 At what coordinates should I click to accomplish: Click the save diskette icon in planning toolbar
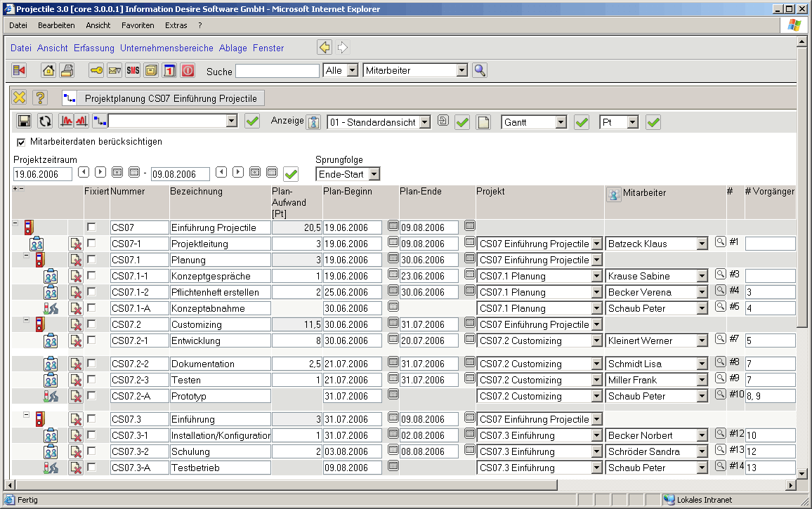pyautogui.click(x=24, y=121)
